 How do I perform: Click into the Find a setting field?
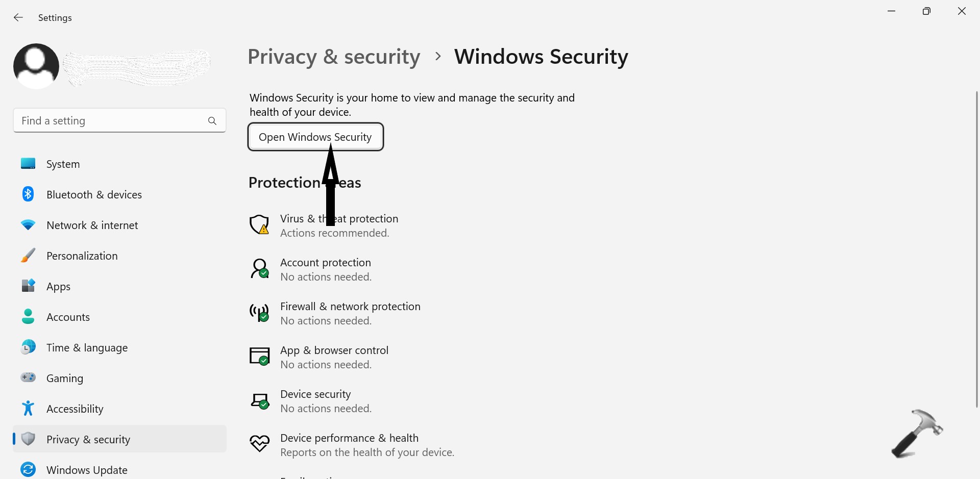click(110, 121)
